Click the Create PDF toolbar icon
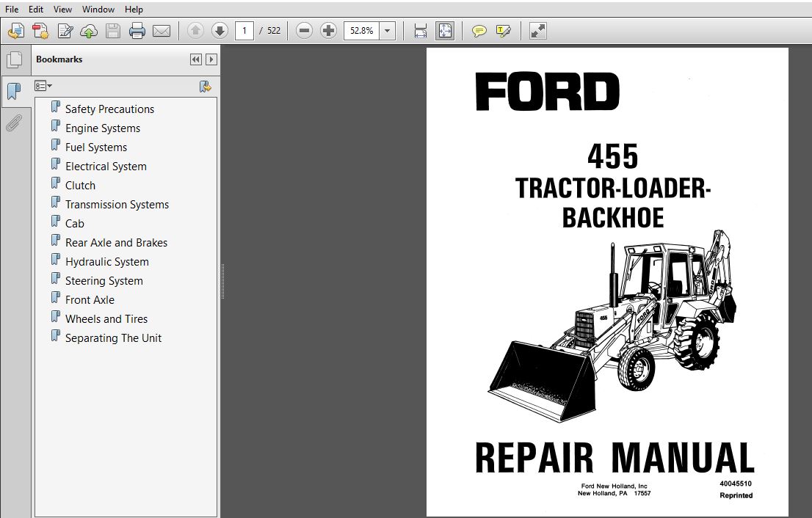 [x=40, y=31]
